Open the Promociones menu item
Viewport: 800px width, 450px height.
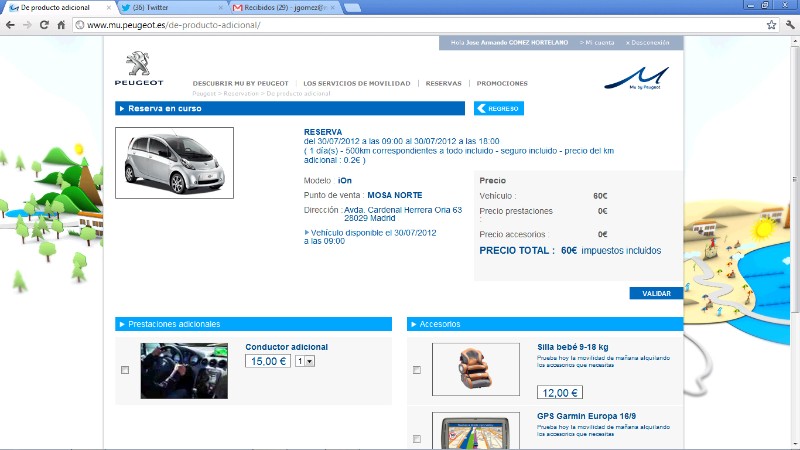click(x=502, y=83)
